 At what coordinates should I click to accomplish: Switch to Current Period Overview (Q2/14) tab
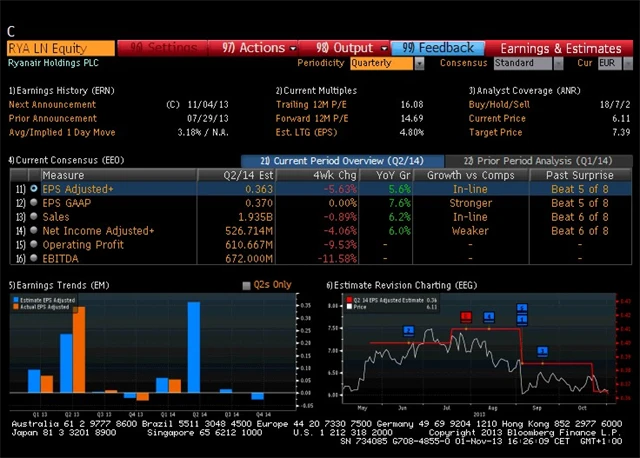pos(342,161)
